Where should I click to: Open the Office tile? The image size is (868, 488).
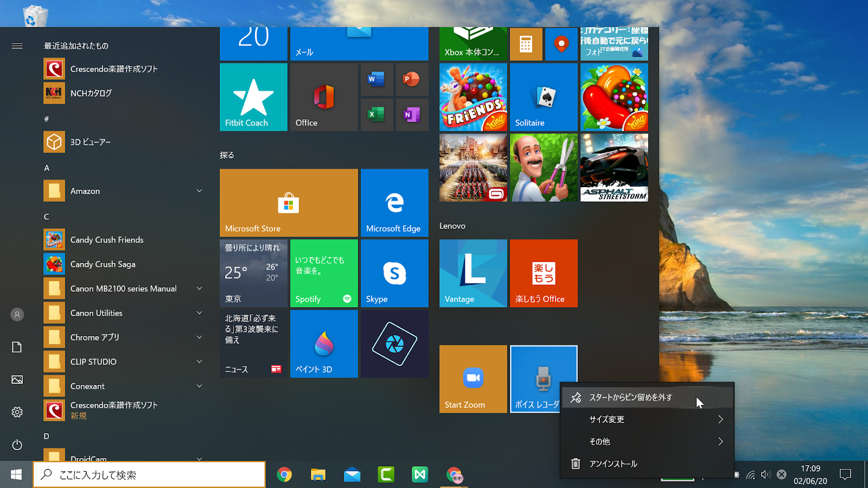[324, 97]
